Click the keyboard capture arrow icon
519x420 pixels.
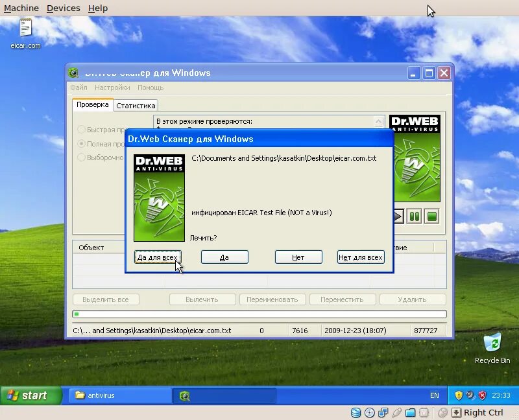coord(456,413)
